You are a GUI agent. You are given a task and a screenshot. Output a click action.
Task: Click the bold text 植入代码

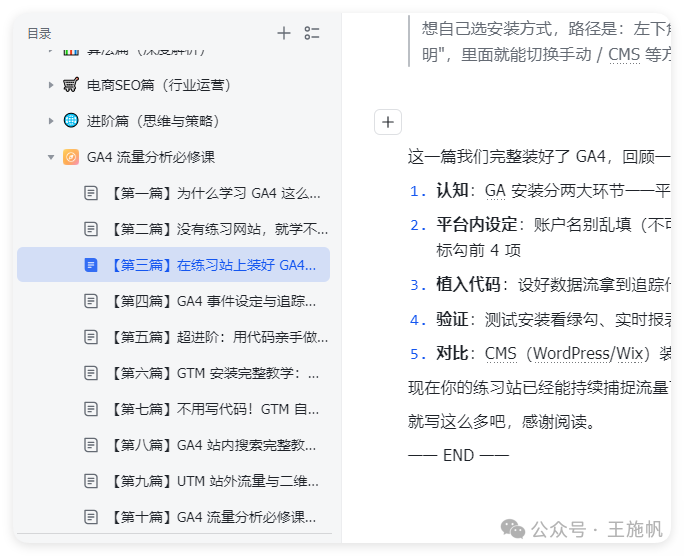coord(468,285)
